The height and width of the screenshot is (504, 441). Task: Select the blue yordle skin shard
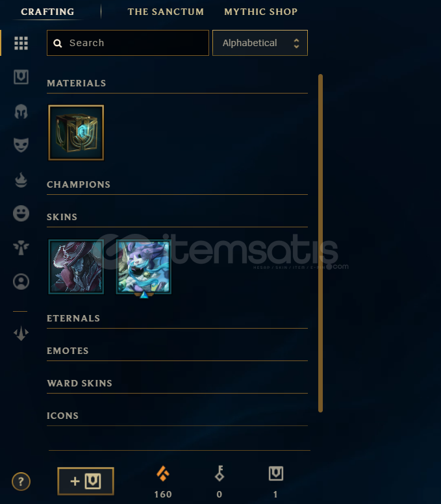coord(144,266)
